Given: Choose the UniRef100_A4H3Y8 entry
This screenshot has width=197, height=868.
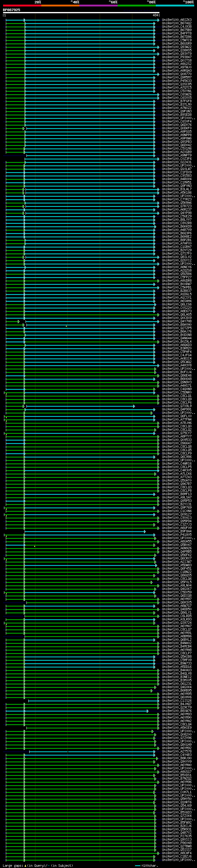Looking at the screenshot, I should [x=177, y=365].
